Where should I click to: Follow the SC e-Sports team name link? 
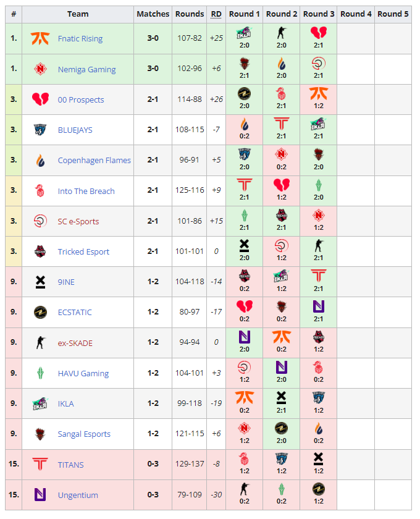[x=78, y=221]
